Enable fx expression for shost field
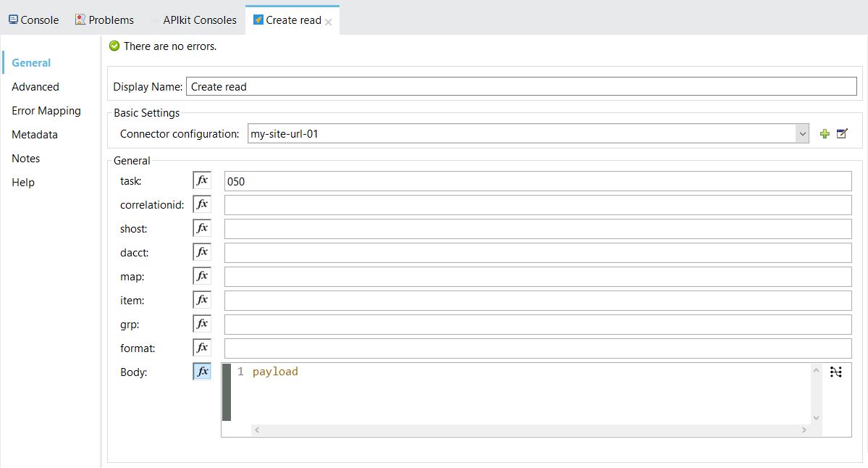Image resolution: width=868 pixels, height=468 pixels. point(202,228)
